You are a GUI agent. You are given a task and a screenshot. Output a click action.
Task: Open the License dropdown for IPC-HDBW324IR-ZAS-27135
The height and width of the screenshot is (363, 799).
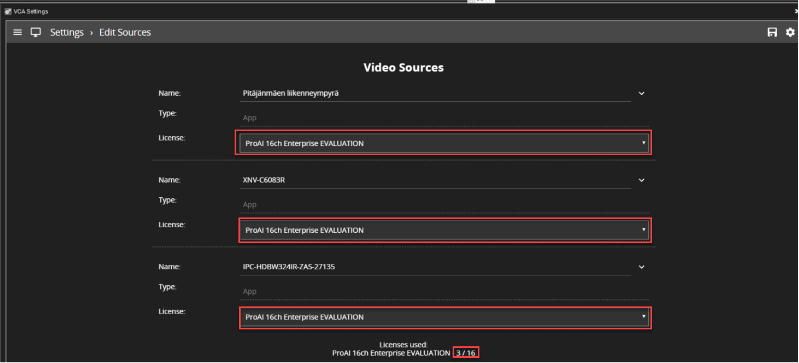point(444,317)
